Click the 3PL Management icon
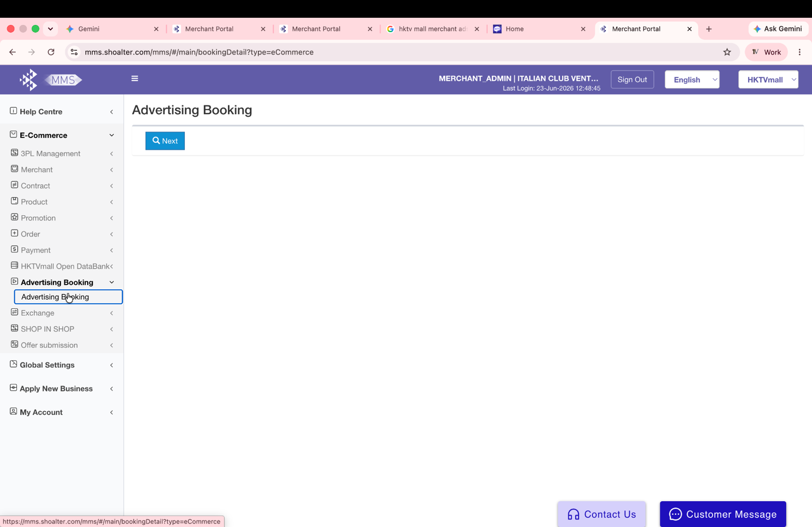812x527 pixels. tap(14, 153)
